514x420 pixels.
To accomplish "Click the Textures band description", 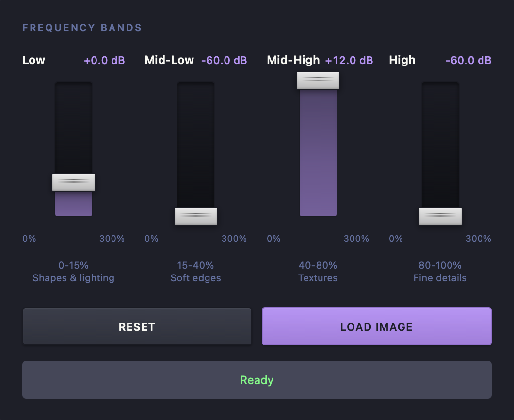I will (318, 278).
